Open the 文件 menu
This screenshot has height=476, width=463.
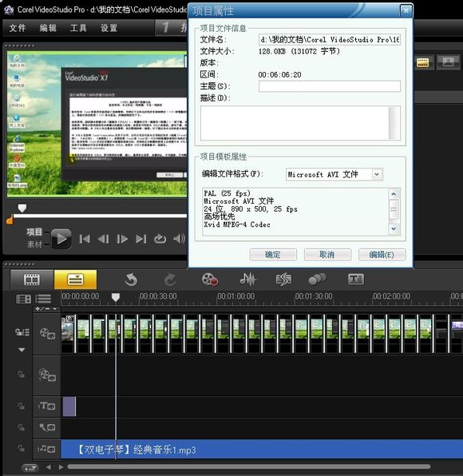18,28
